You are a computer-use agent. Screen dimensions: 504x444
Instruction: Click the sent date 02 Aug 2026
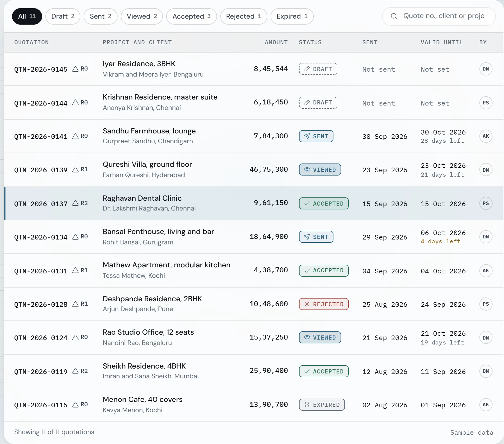point(385,405)
